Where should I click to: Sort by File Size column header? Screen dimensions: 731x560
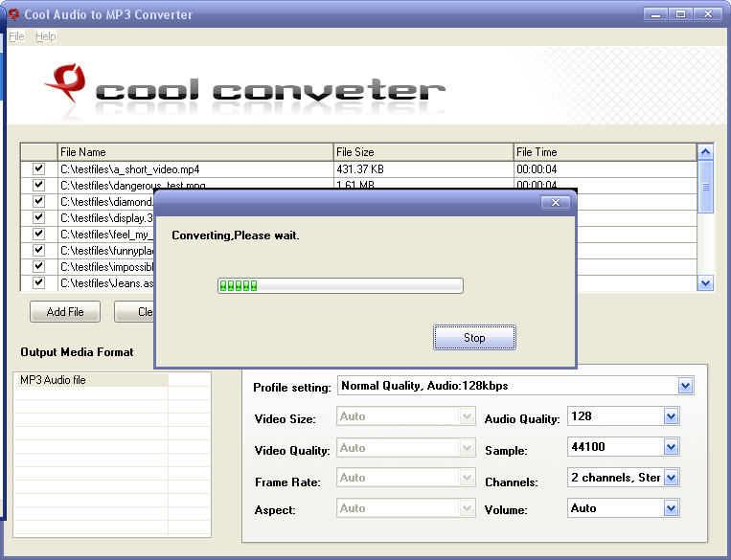[423, 152]
